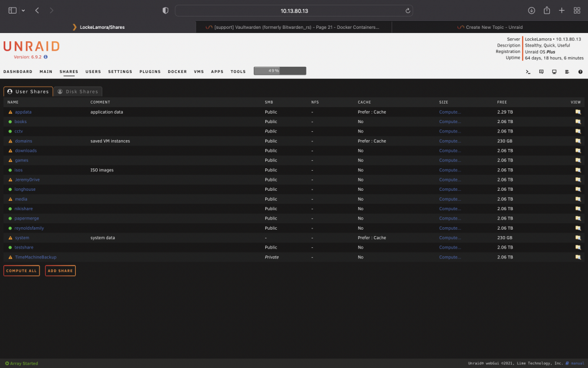Open Safari downloads icon
This screenshot has height=368, width=588.
[x=532, y=11]
